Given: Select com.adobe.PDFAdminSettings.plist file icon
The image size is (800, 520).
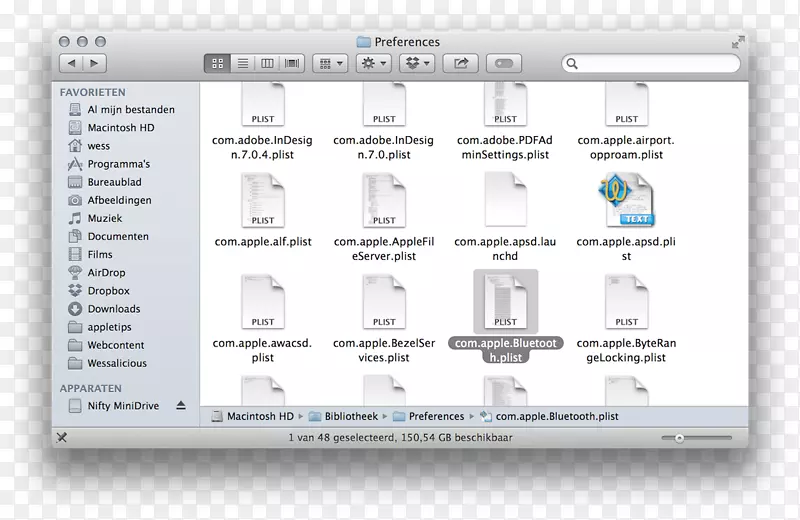Looking at the screenshot, I should [x=505, y=105].
